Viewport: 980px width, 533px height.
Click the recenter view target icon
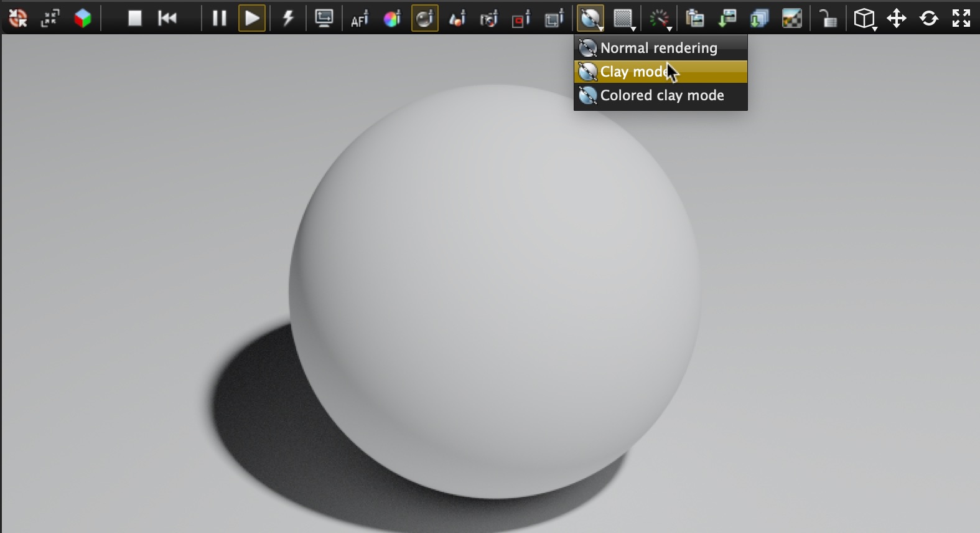18,18
